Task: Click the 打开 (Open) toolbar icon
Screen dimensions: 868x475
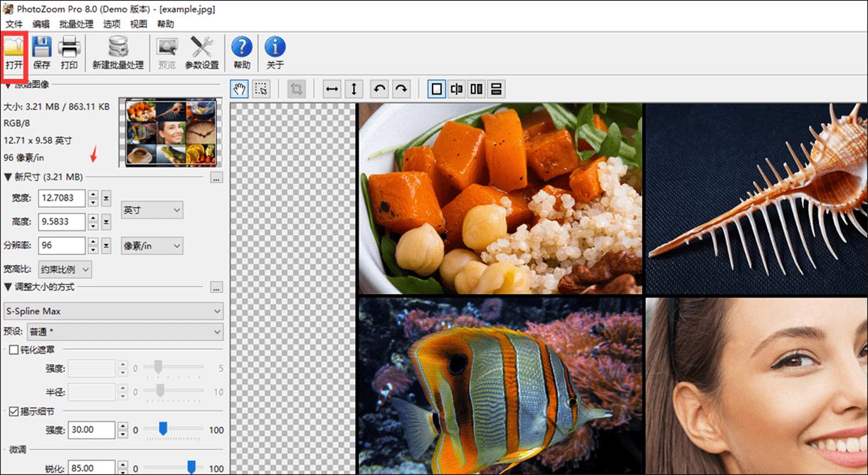Action: 14,53
